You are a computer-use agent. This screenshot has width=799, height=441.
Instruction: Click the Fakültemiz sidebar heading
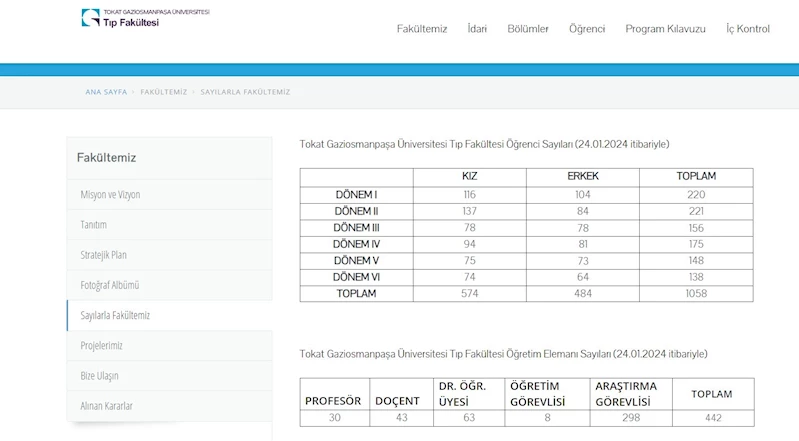tap(106, 158)
